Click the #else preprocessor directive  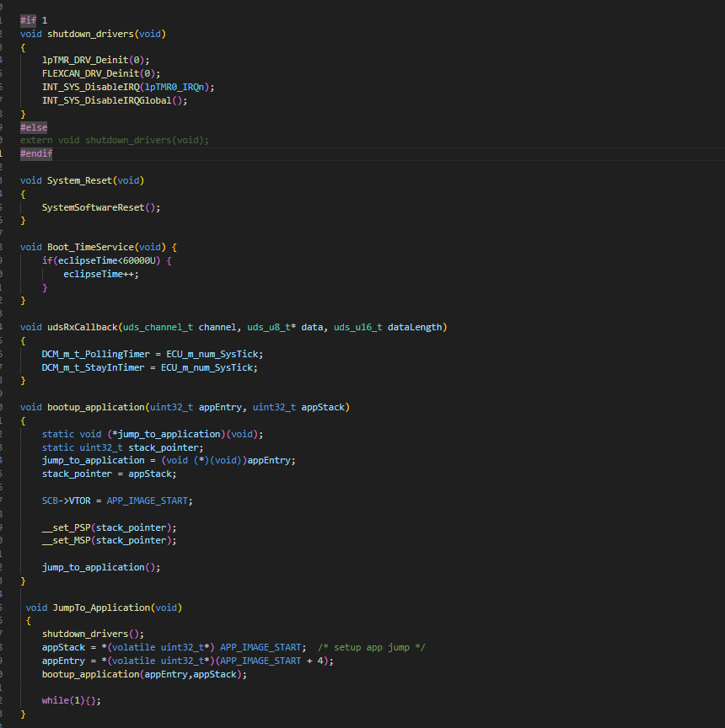click(34, 127)
